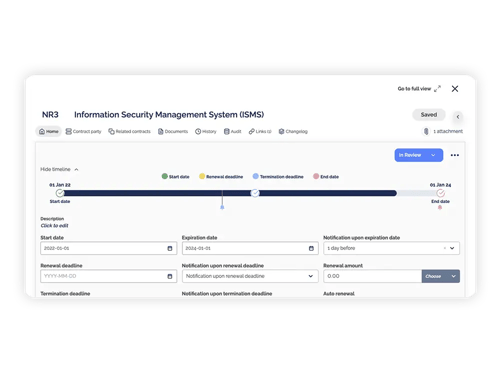The height and width of the screenshot is (375, 500).
Task: Open the attachment paperclip icon
Action: [x=426, y=131]
